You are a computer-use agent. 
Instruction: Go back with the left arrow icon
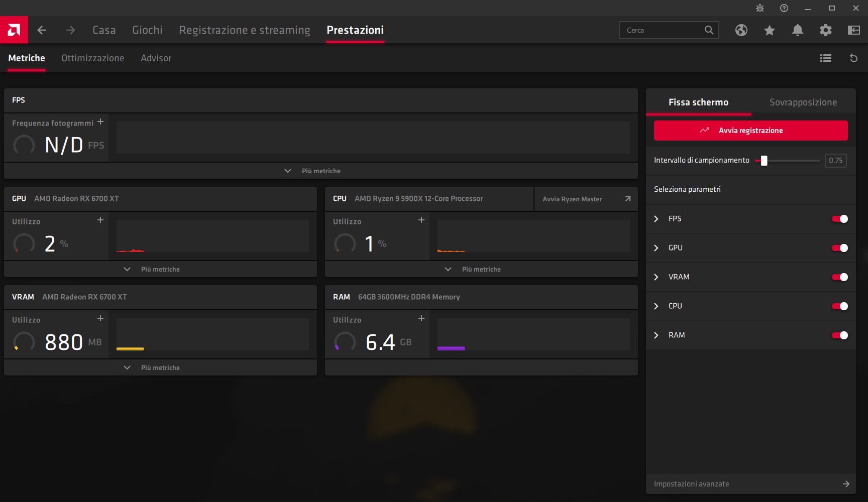tap(42, 30)
